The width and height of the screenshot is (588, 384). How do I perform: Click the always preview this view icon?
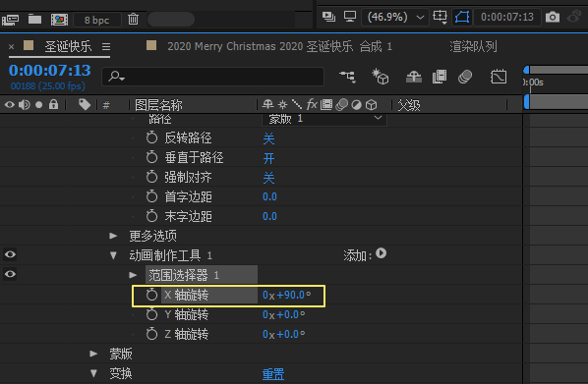[x=328, y=17]
